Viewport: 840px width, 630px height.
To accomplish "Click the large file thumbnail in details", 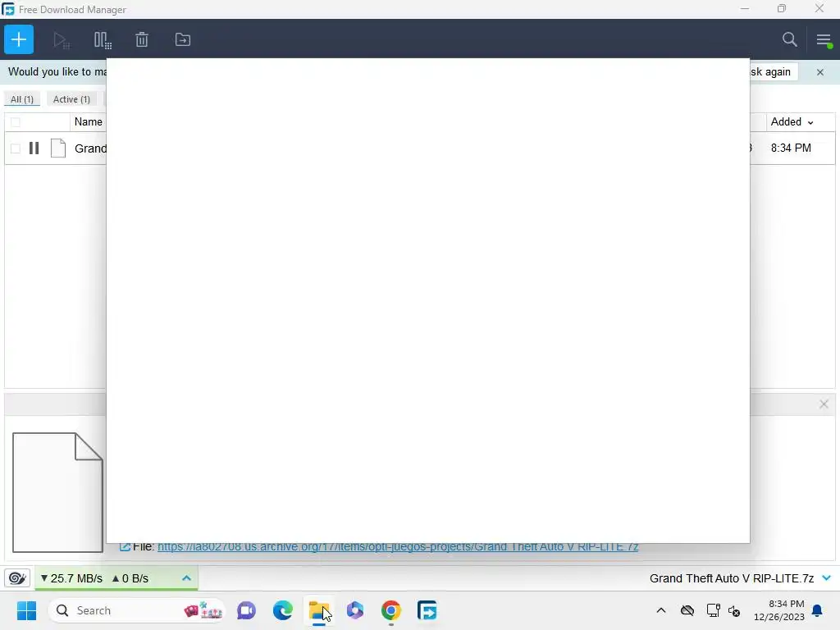I will [58, 492].
